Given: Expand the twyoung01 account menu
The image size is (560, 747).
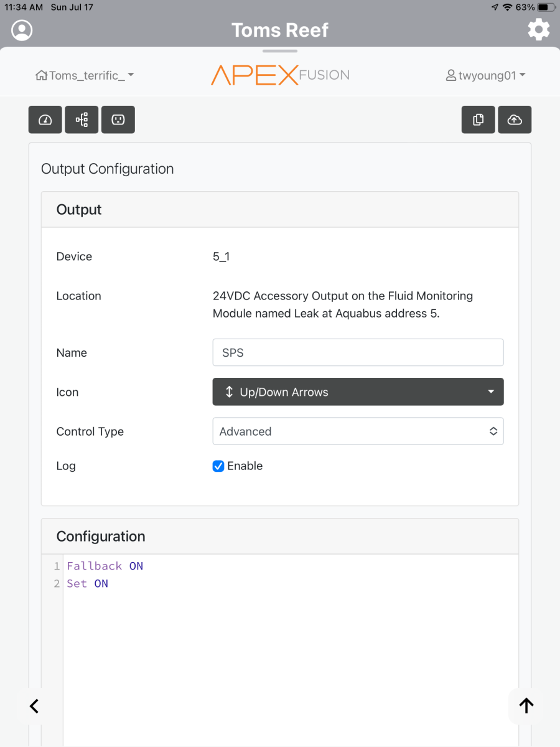Looking at the screenshot, I should [486, 75].
